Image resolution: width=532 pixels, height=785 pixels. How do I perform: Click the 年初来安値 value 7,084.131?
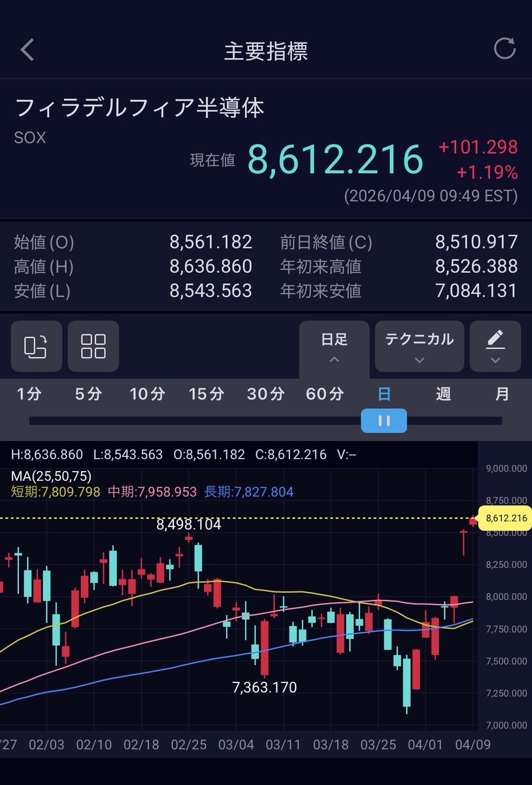click(476, 290)
